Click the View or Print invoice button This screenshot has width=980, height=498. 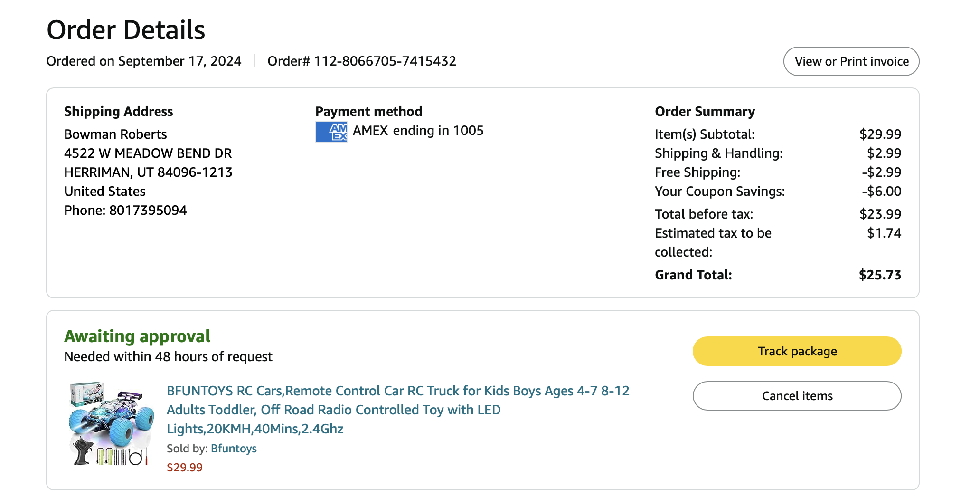tap(851, 61)
